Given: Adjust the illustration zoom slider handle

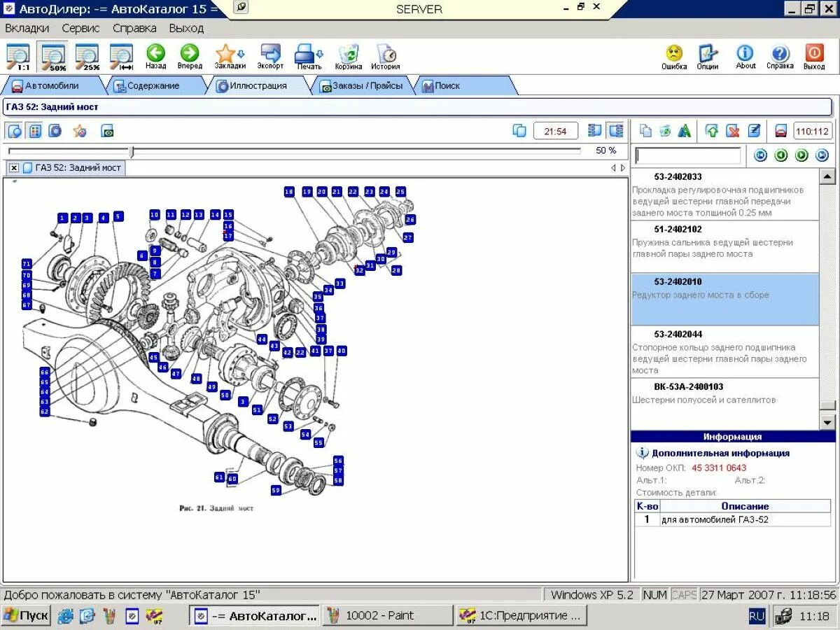Looking at the screenshot, I should coord(132,151).
